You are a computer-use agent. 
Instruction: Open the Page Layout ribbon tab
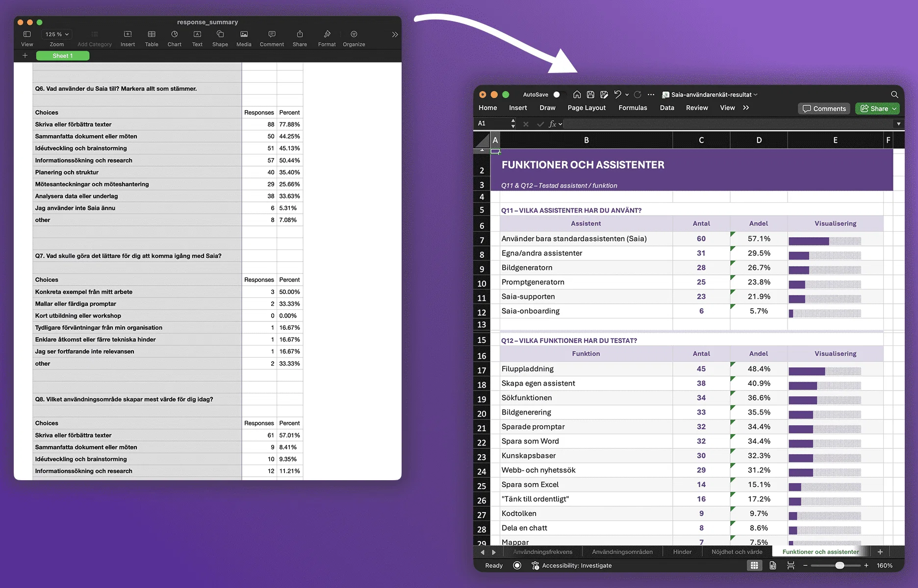click(586, 108)
